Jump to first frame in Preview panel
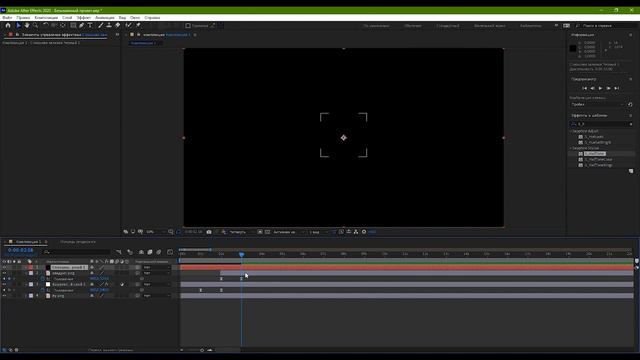Image resolution: width=640 pixels, height=360 pixels. point(584,88)
